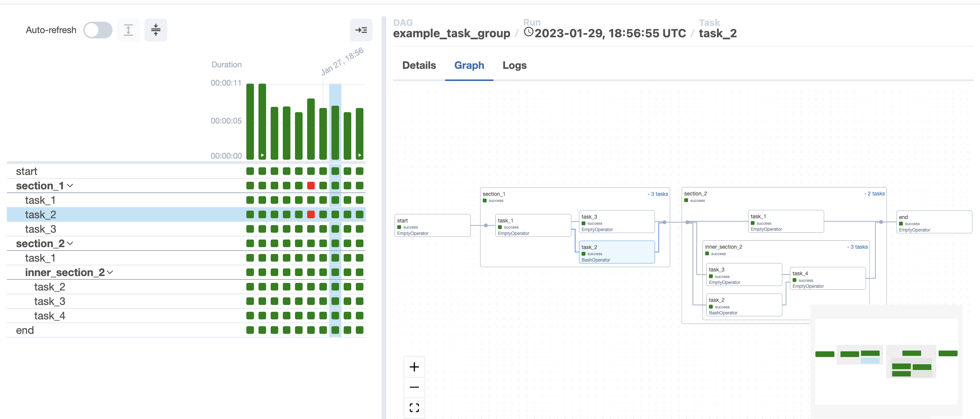This screenshot has width=980, height=419.
Task: Collapse section_2 using its chevron in the grid
Action: click(x=70, y=243)
